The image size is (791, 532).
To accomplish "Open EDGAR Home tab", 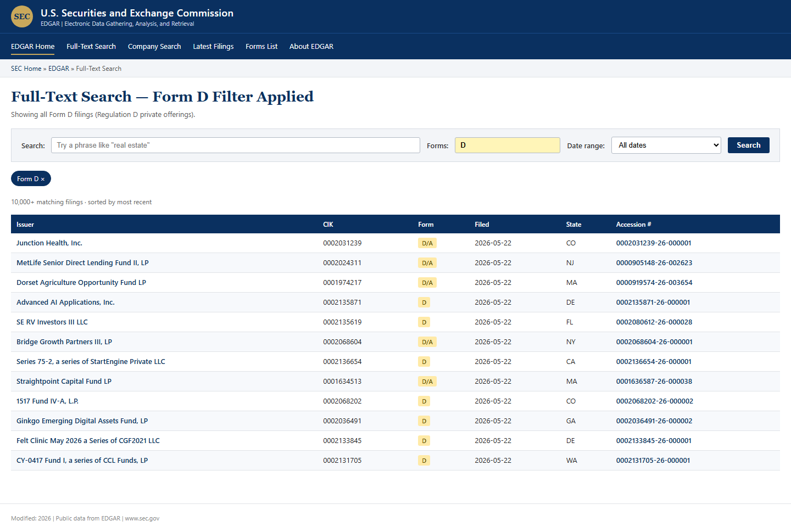I will [x=33, y=47].
